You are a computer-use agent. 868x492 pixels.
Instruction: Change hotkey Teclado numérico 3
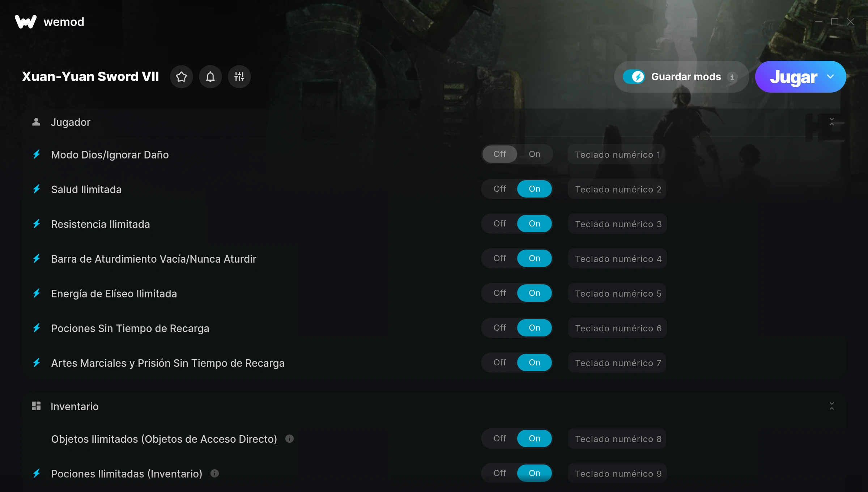[617, 224]
